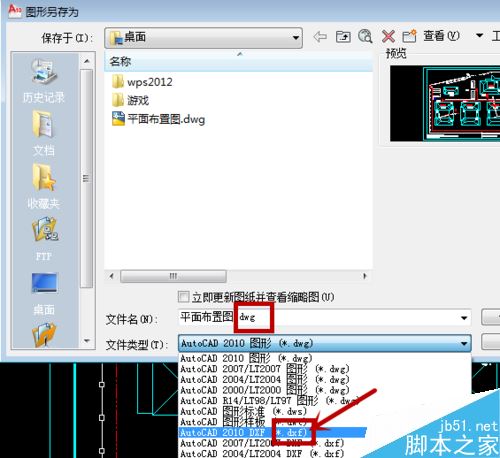The image size is (500, 458).
Task: Expand the 保存于 location dropdown
Action: click(295, 38)
